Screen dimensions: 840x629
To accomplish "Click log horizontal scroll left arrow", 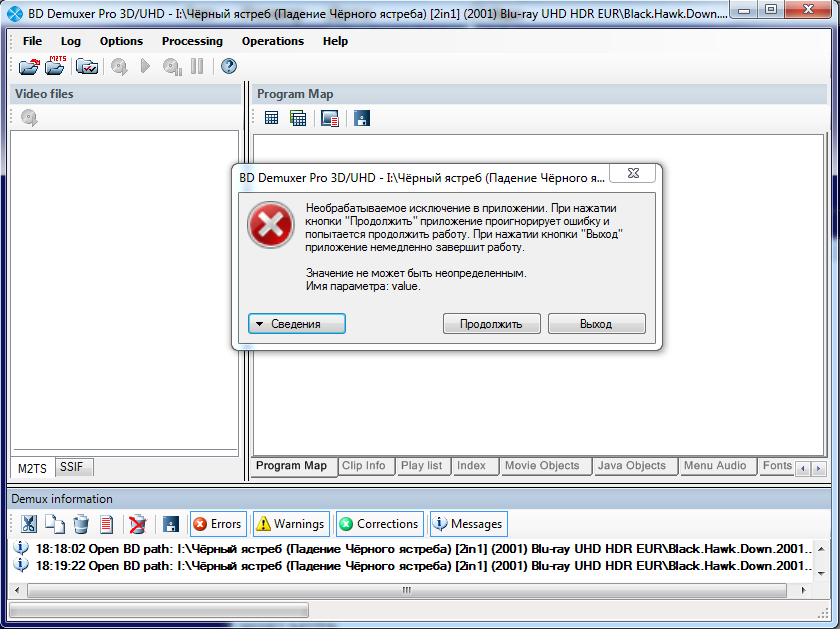I will coord(17,590).
